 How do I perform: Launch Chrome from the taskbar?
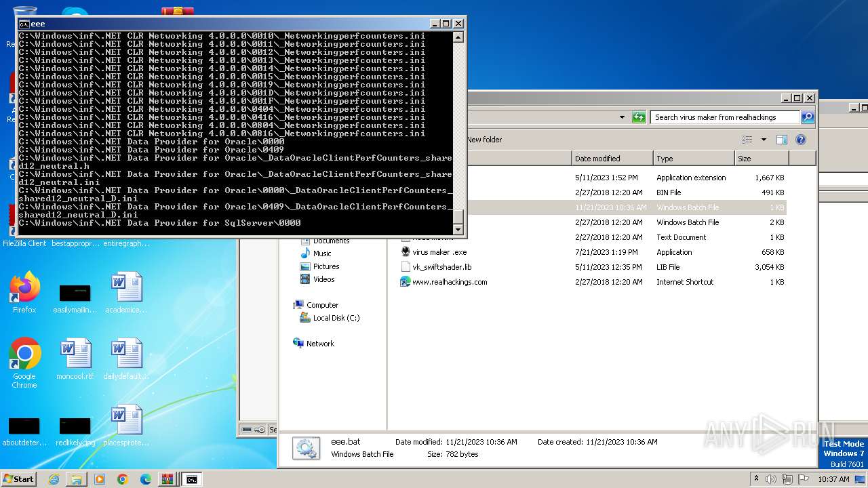pyautogui.click(x=123, y=479)
